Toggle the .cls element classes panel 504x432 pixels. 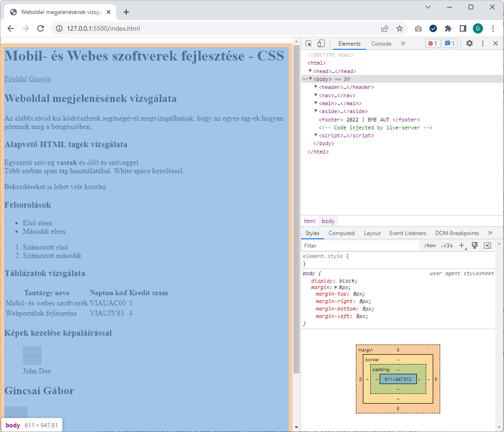tap(447, 246)
